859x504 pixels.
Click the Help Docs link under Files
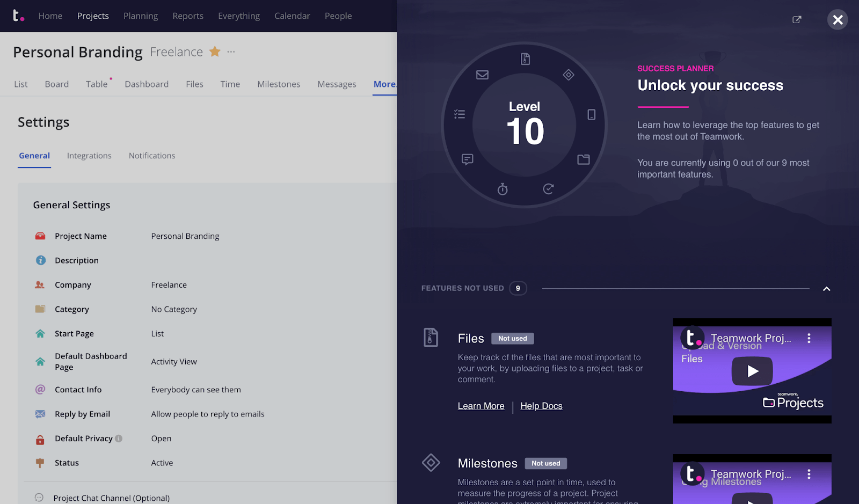click(x=541, y=406)
